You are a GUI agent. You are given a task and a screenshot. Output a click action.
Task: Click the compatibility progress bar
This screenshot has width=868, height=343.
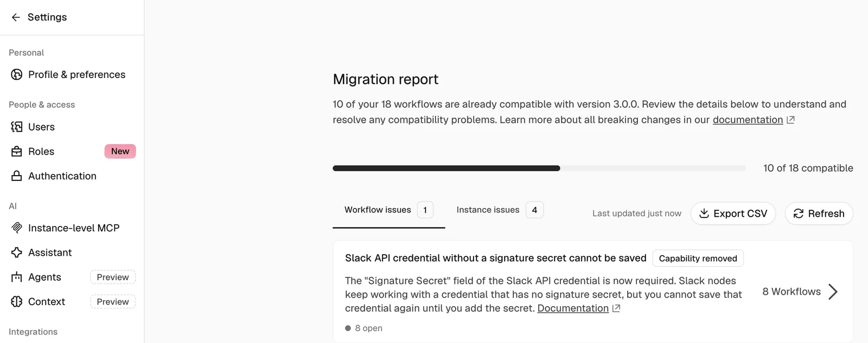tap(539, 168)
